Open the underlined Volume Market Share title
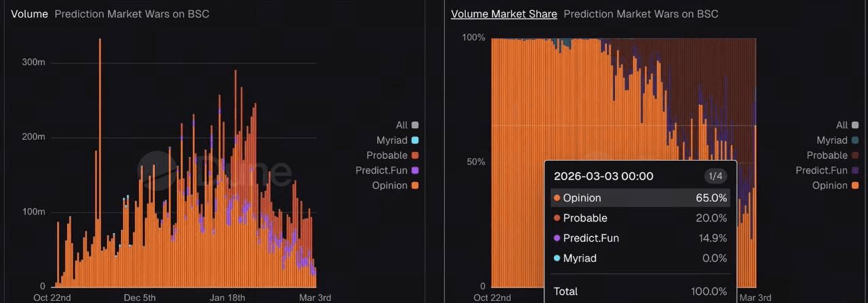868x303 pixels. [504, 14]
